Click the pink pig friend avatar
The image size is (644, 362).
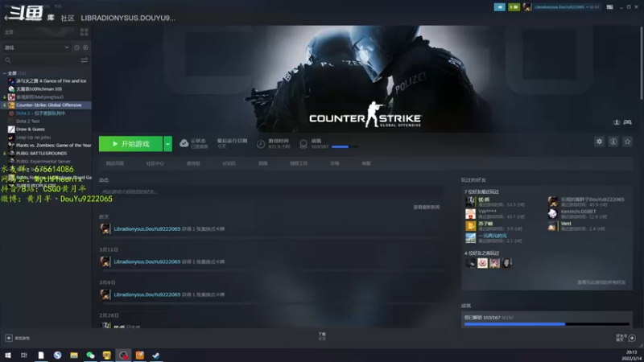[482, 263]
